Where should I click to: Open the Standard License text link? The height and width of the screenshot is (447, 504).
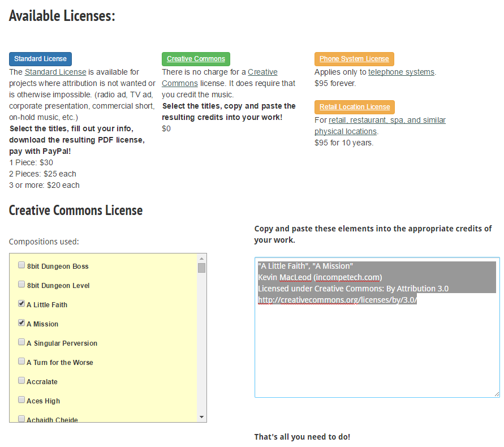55,72
